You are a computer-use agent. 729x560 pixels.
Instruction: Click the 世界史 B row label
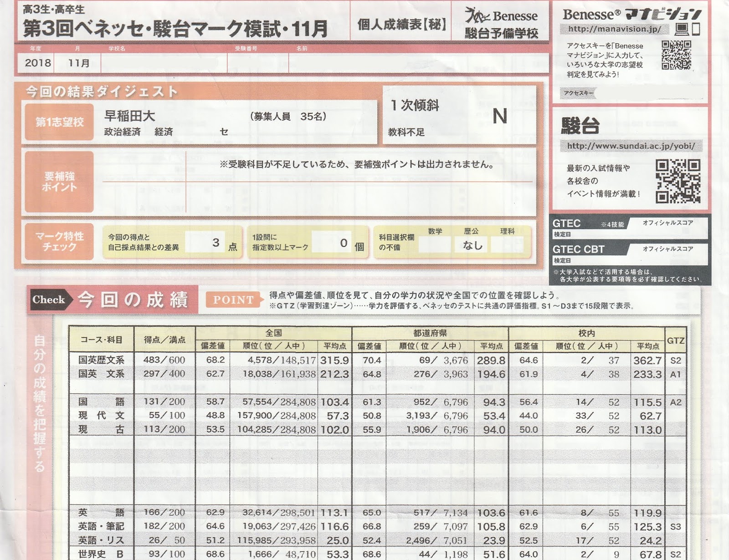[101, 554]
